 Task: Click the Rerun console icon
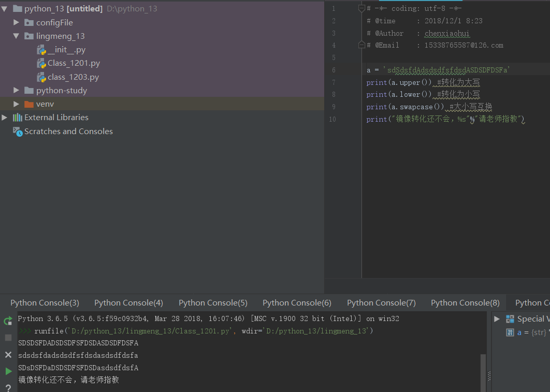[8, 321]
